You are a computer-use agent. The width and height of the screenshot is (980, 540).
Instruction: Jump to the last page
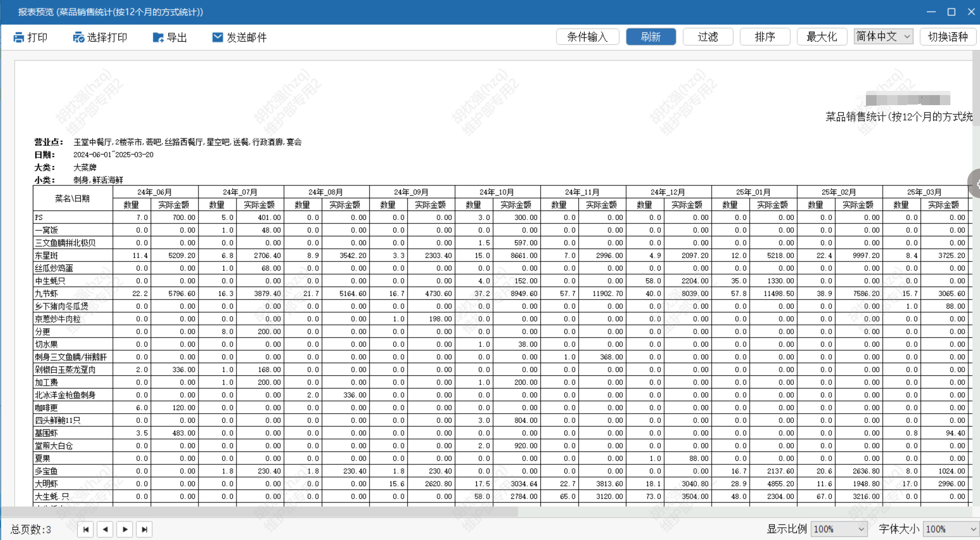point(144,529)
